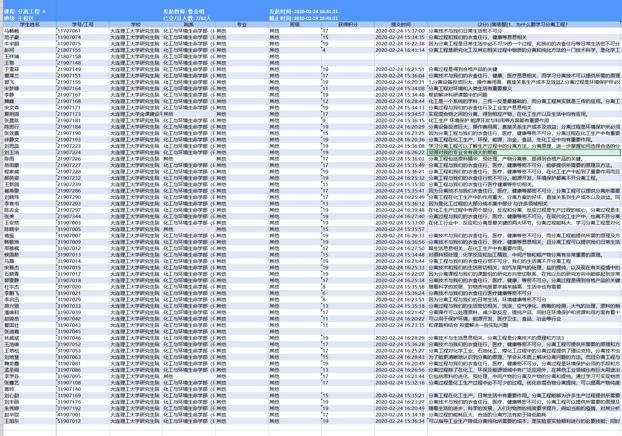The image size is (622, 436).
Task: Select student ID cell 21907227
Action: [83, 165]
